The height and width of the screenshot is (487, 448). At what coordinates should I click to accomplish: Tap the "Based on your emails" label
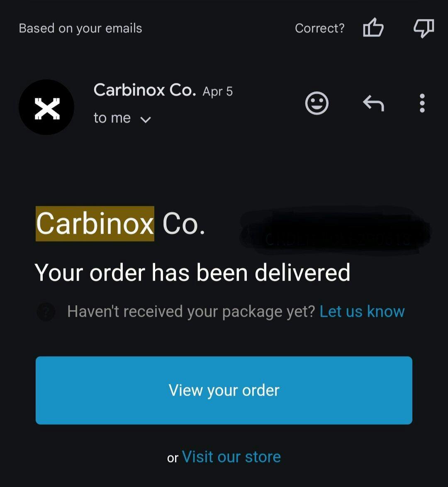tap(80, 28)
